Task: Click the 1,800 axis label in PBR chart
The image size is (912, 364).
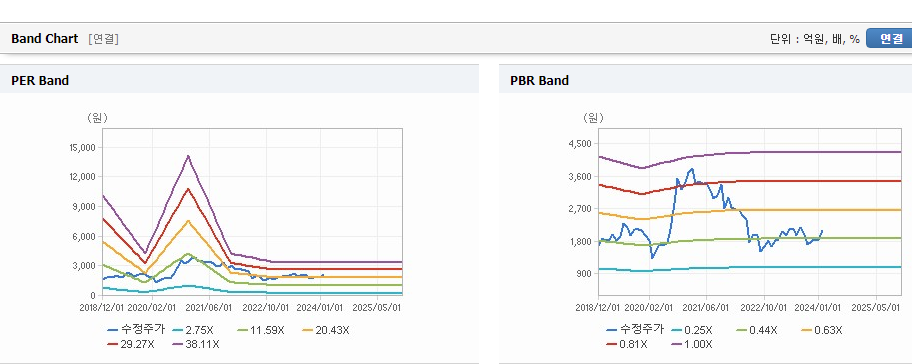Action: (x=579, y=241)
